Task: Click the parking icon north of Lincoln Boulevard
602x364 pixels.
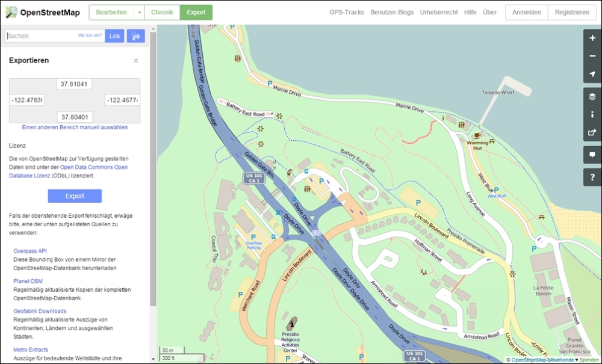Action: (x=418, y=203)
